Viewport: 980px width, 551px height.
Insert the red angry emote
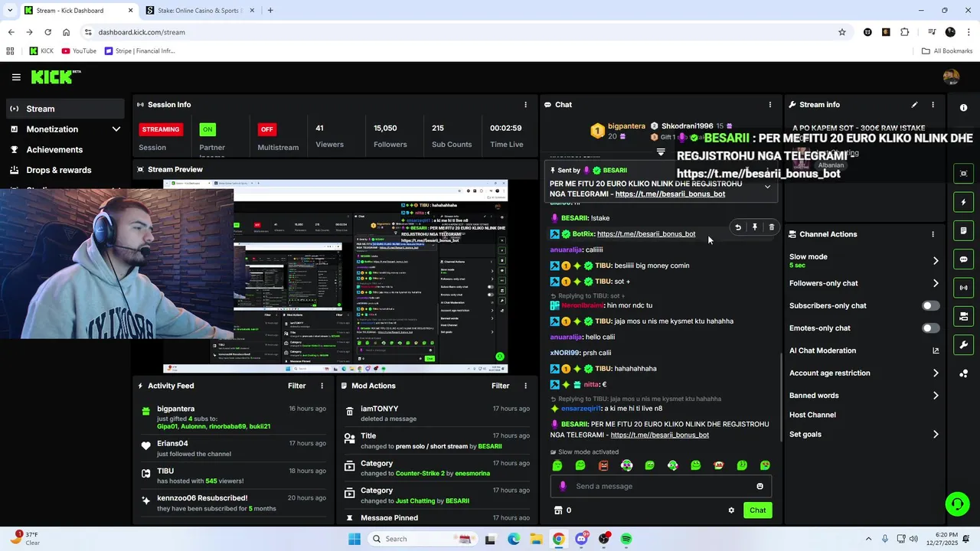pyautogui.click(x=603, y=465)
